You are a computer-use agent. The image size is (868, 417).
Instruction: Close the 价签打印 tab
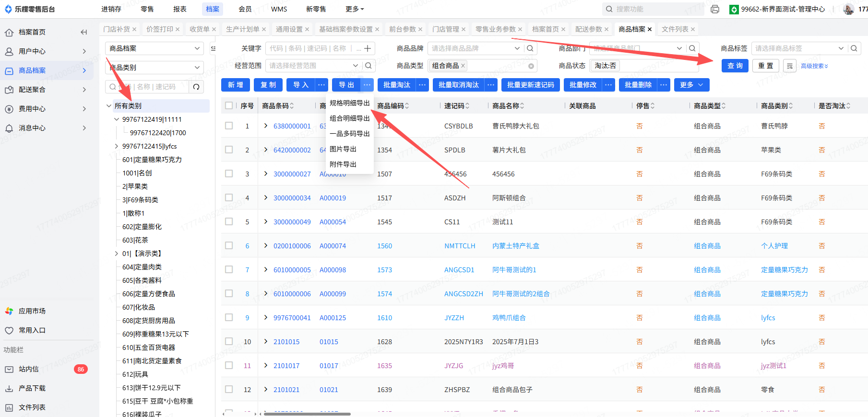178,29
